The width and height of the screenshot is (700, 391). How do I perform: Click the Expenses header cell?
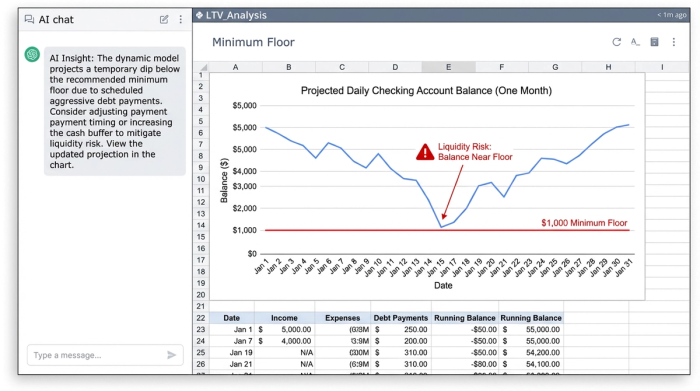tap(342, 318)
